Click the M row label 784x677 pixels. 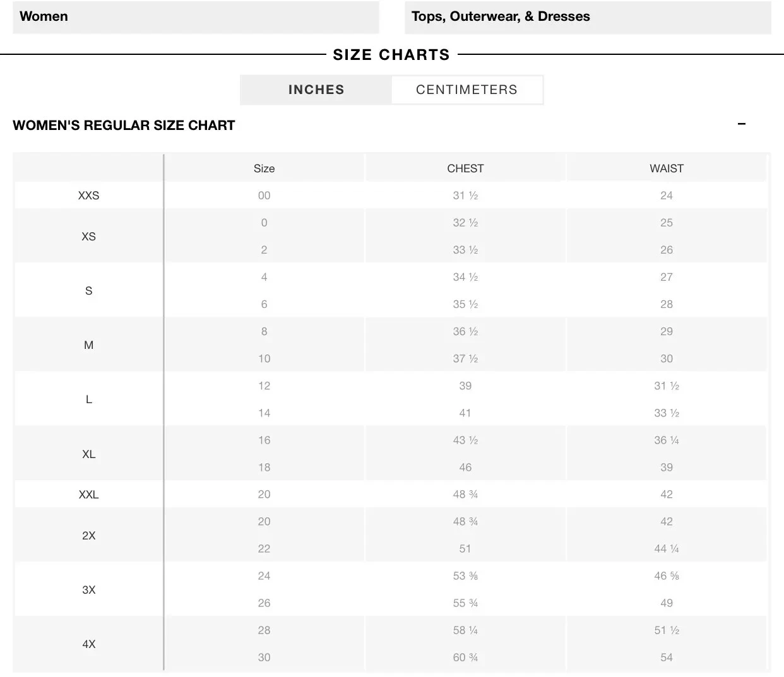(x=88, y=345)
